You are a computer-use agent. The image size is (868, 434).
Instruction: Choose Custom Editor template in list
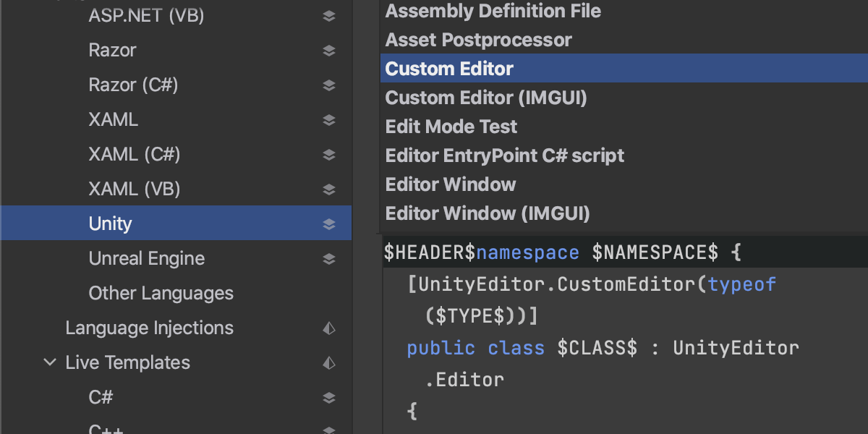[449, 69]
